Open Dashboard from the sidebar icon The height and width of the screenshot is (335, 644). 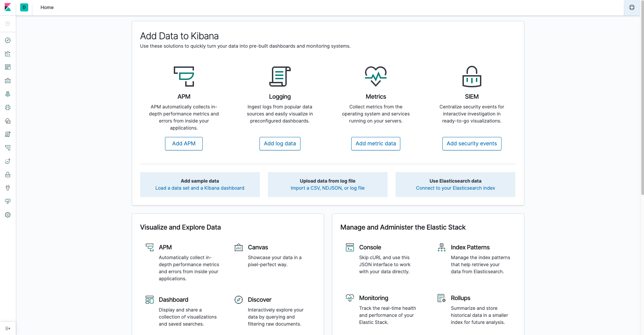(8, 67)
